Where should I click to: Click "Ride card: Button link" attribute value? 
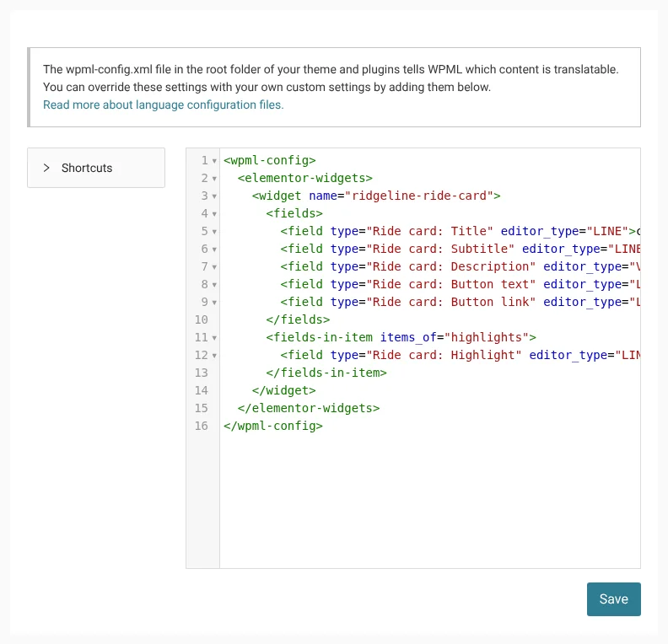(450, 302)
